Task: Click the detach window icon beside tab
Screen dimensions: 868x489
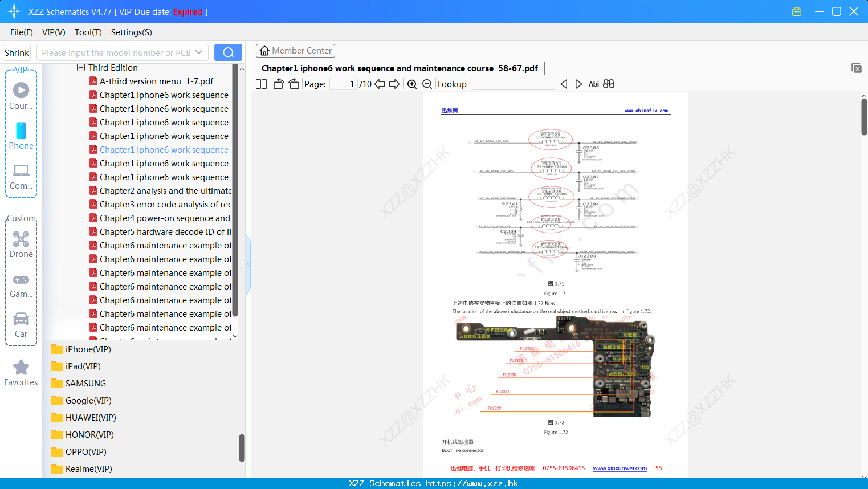Action: [x=857, y=68]
